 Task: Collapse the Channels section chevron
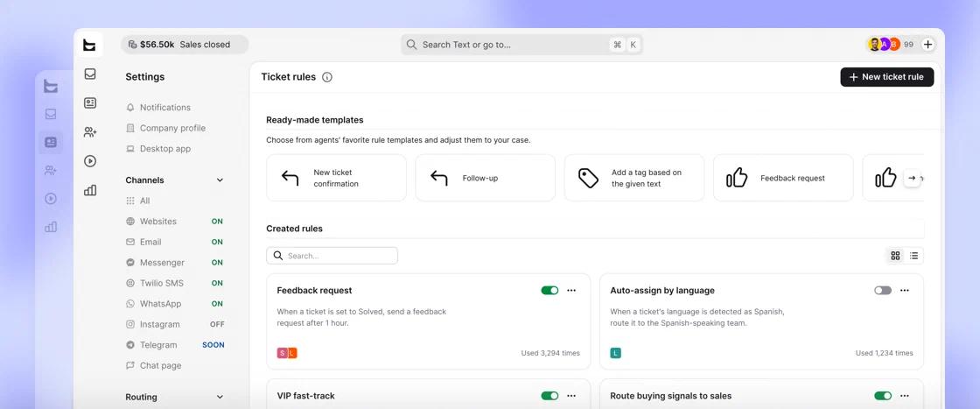pyautogui.click(x=220, y=180)
